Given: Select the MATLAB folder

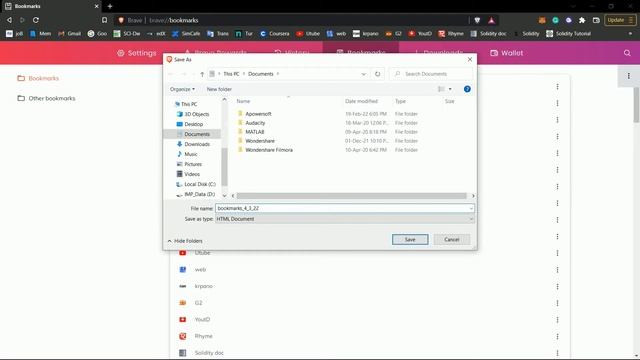Looking at the screenshot, I should (x=255, y=132).
